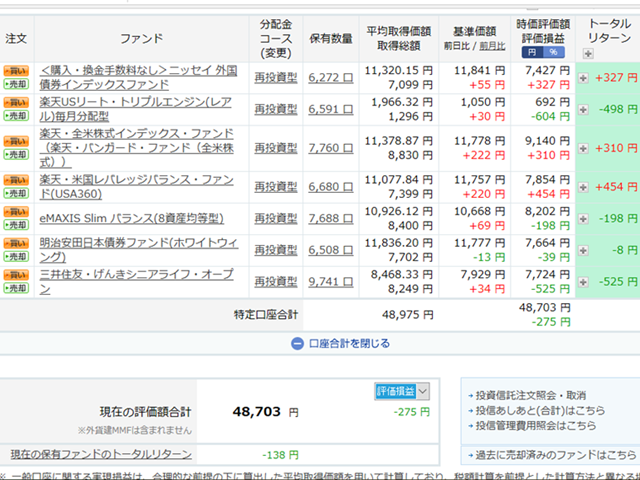Open 投資信託注文照会・取消 link
640x480 pixels.
pos(531,395)
